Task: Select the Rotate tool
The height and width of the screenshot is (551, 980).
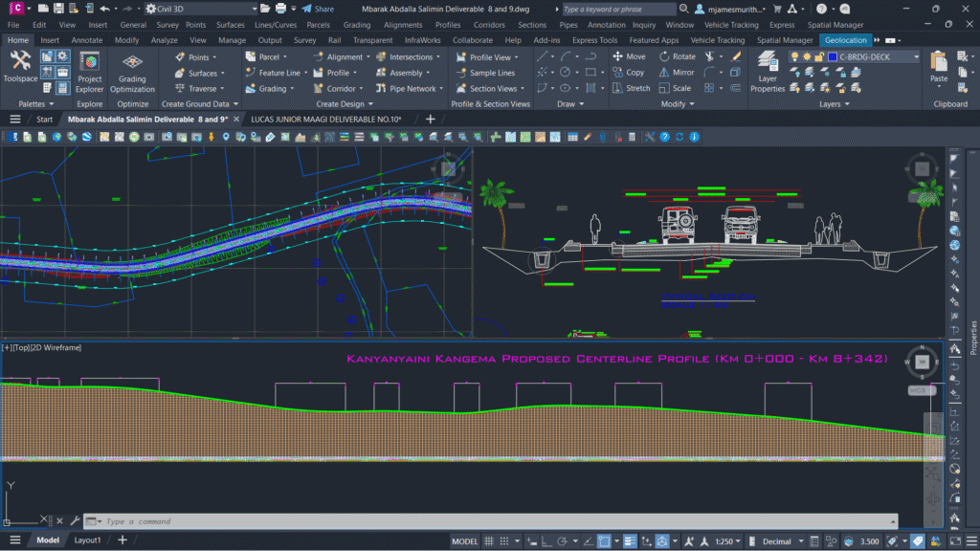Action: [x=677, y=56]
